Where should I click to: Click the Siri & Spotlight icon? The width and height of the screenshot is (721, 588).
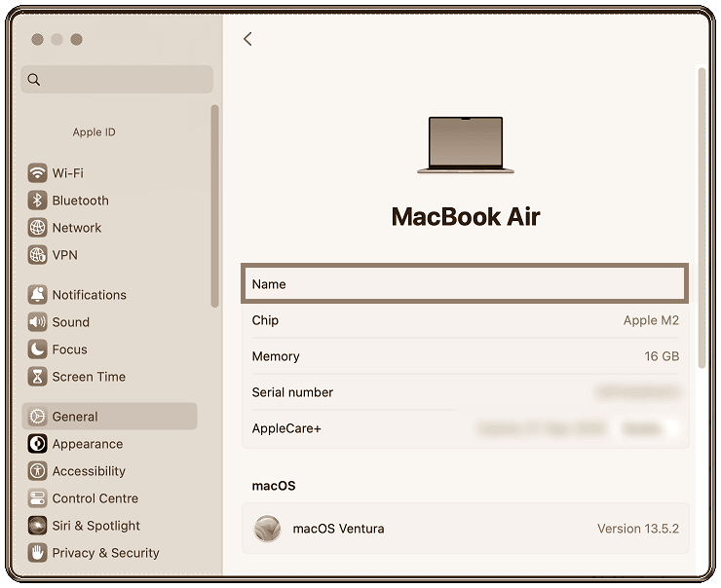click(x=37, y=526)
